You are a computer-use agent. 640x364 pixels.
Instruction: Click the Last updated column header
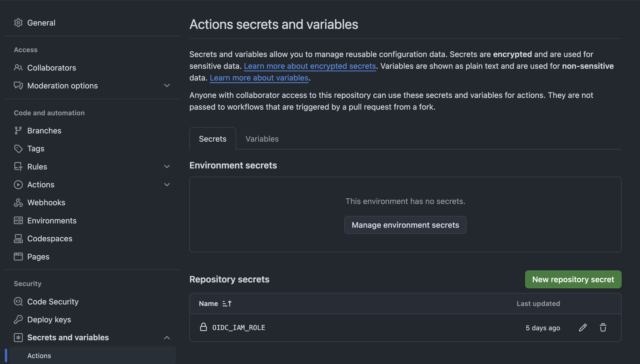click(x=538, y=303)
